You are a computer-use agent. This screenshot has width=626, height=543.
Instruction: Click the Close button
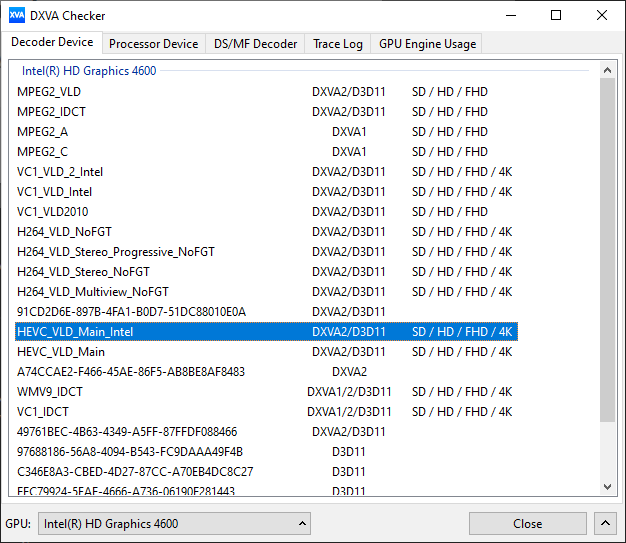[x=527, y=523]
